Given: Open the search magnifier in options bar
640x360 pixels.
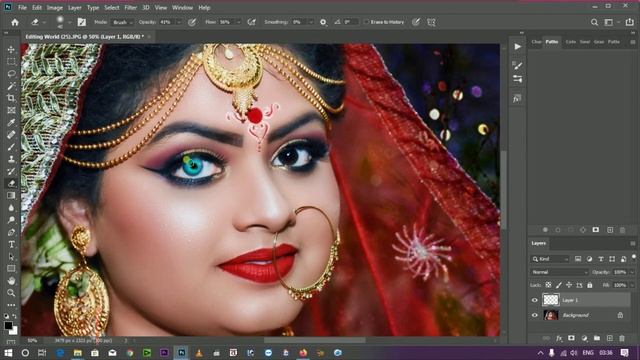Looking at the screenshot, I should (x=594, y=22).
